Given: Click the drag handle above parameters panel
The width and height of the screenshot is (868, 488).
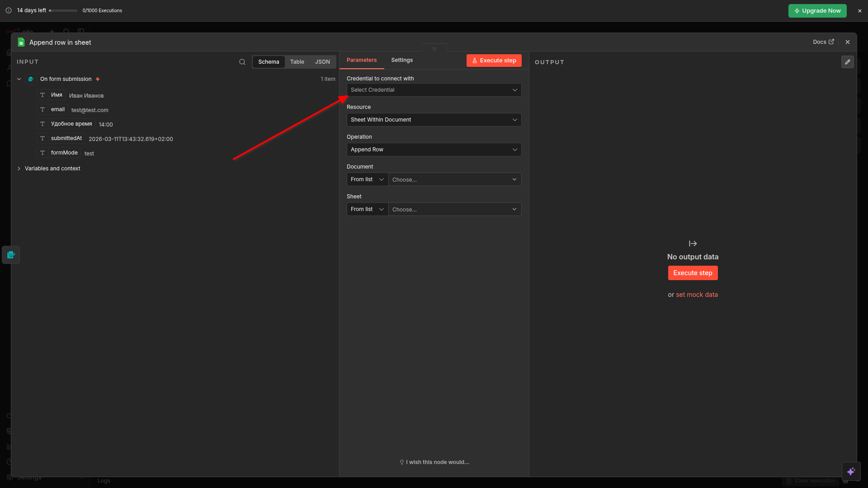Looking at the screenshot, I should click(x=434, y=48).
